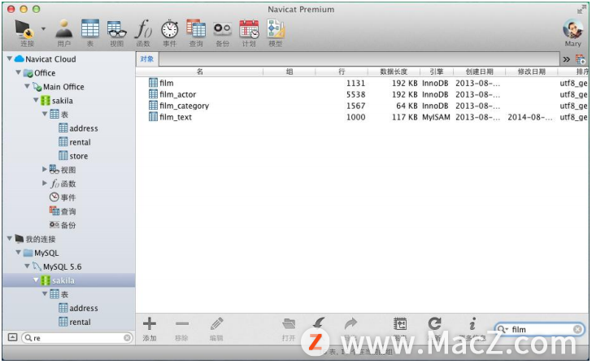Screen dimensions: 592x364
Task: Click the 编辑 (Edit) pencil icon
Action: [216, 324]
